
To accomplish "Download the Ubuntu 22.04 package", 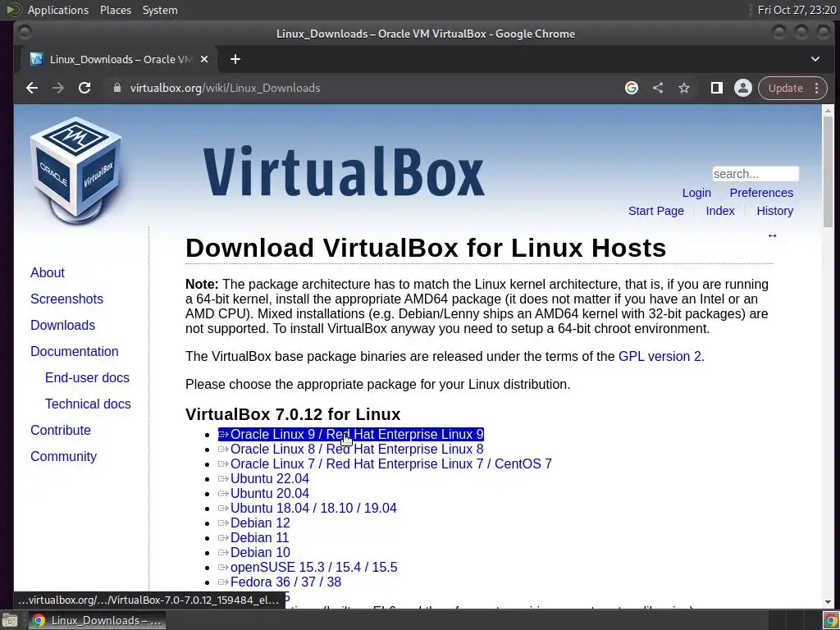I will (x=263, y=478).
